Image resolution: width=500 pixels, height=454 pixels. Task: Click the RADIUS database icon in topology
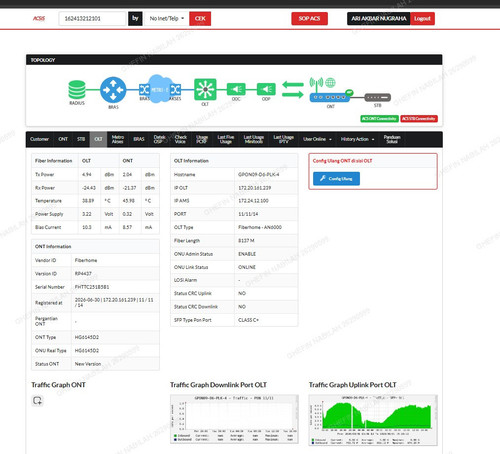77,90
